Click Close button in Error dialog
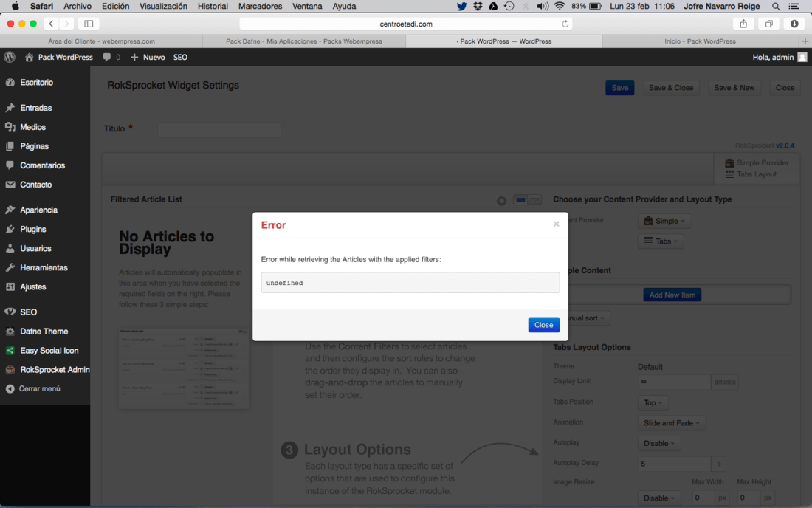 pos(544,325)
